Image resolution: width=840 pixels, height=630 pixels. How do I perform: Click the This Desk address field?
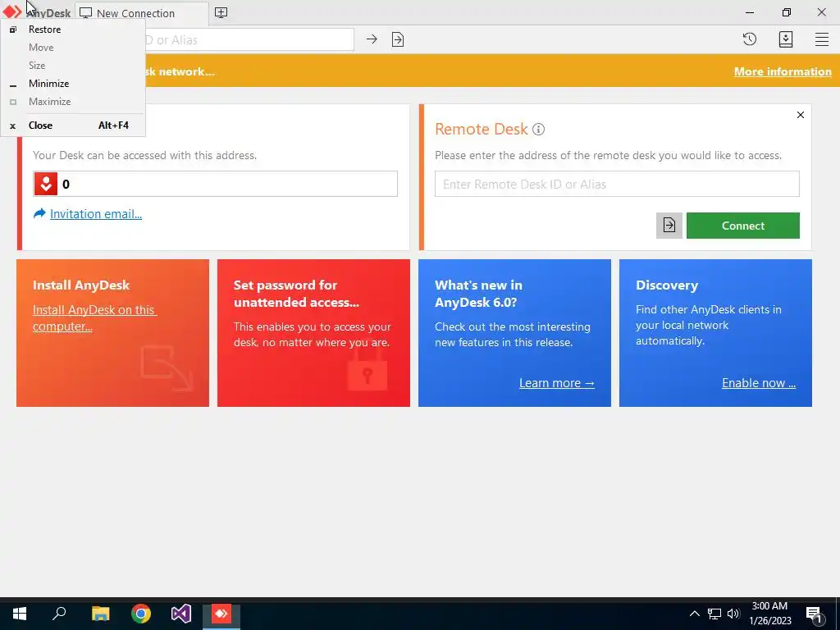pos(216,184)
